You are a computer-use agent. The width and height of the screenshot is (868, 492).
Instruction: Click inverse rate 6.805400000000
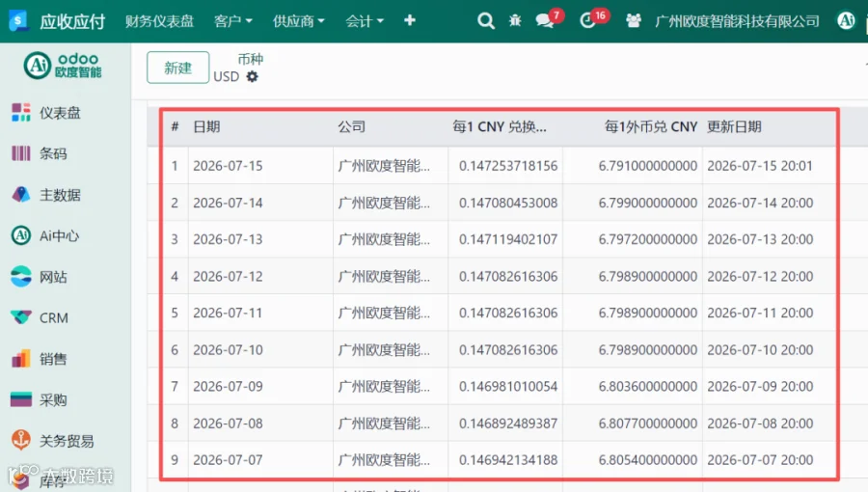click(x=648, y=460)
